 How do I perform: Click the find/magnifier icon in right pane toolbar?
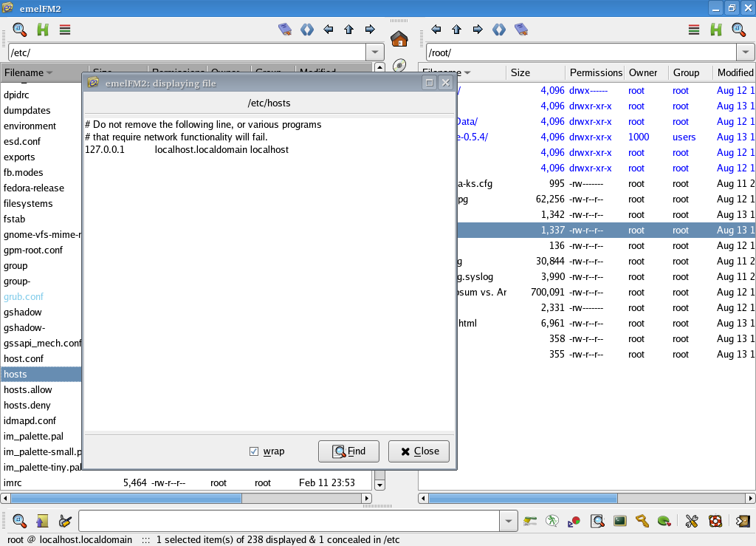tap(739, 30)
